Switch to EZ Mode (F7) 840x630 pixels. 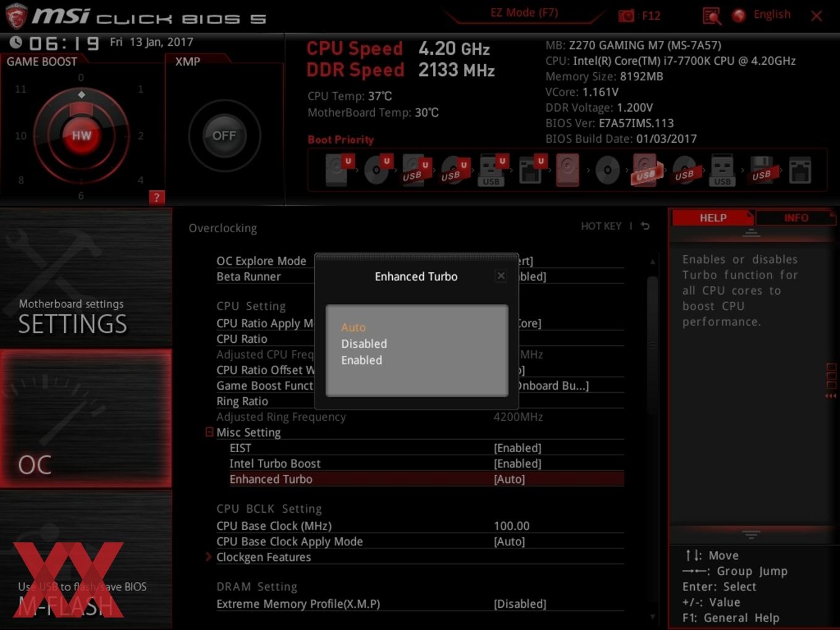524,12
